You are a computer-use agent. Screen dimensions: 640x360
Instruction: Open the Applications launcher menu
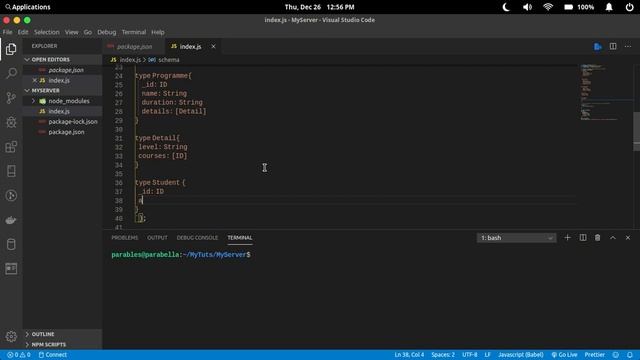point(28,7)
